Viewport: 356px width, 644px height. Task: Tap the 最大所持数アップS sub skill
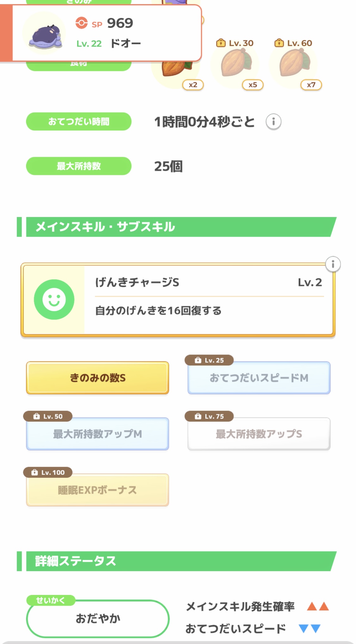(259, 434)
